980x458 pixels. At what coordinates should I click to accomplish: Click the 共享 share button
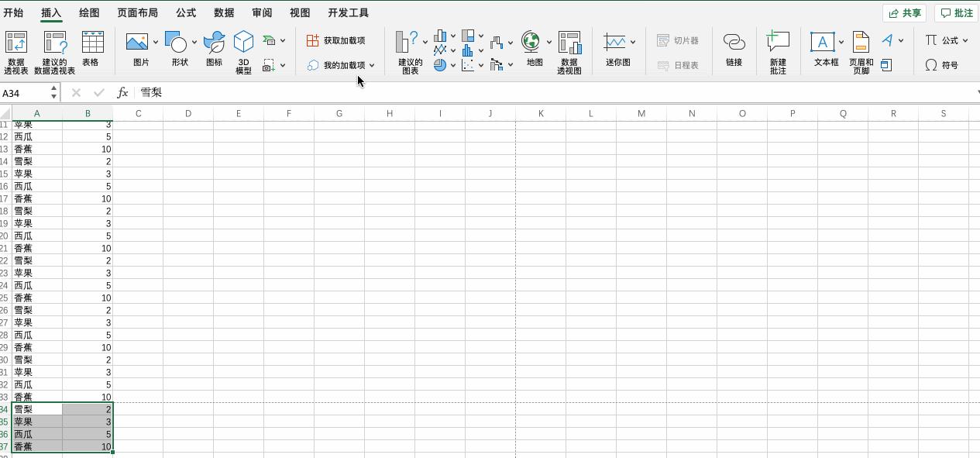click(x=903, y=12)
